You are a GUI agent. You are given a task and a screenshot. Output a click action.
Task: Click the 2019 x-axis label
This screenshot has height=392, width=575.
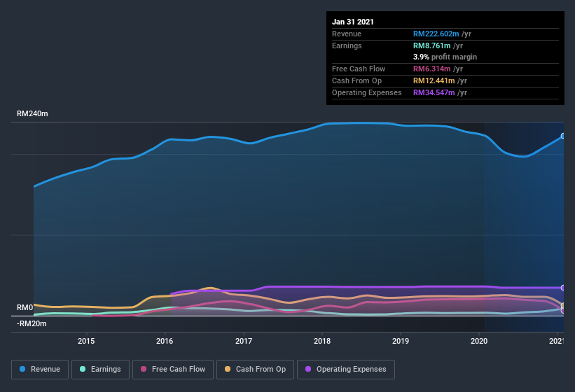point(401,341)
